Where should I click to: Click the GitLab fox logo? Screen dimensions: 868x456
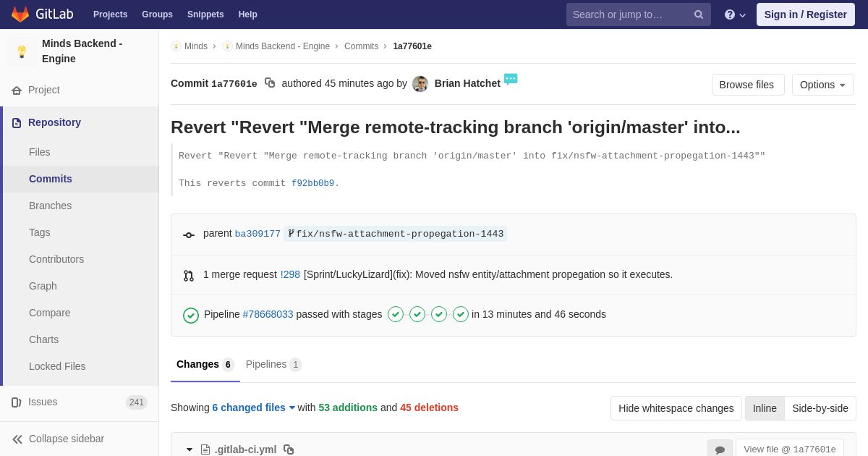20,14
